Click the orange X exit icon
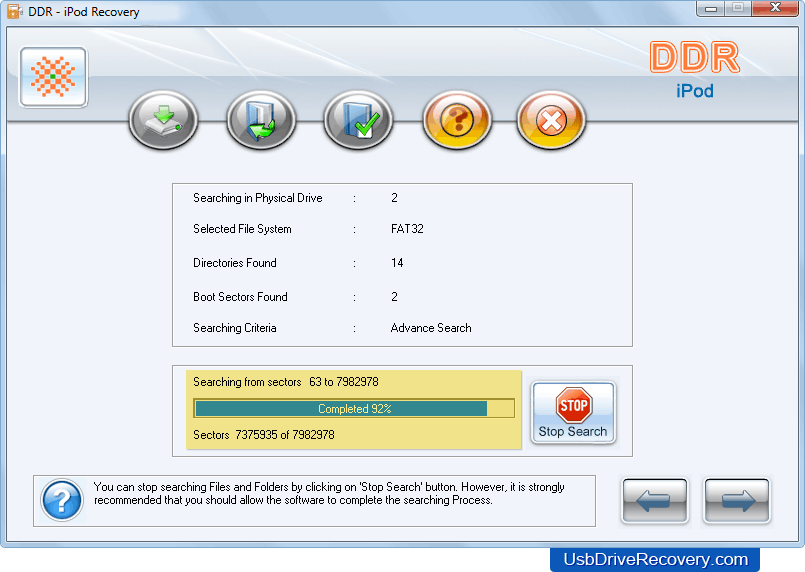Image resolution: width=805 pixels, height=572 pixels. pyautogui.click(x=551, y=120)
